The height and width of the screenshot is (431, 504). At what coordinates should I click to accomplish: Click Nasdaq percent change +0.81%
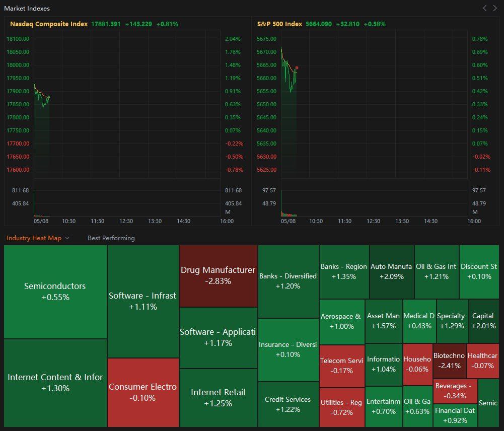tap(167, 24)
